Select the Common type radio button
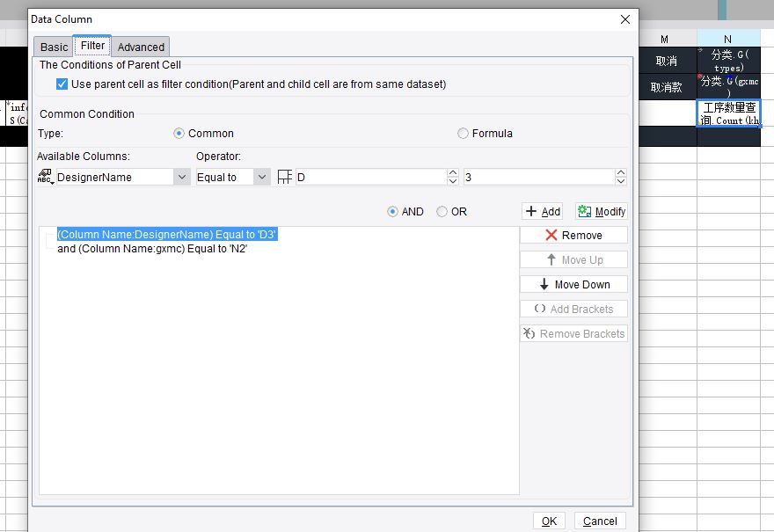774x532 pixels. (179, 134)
